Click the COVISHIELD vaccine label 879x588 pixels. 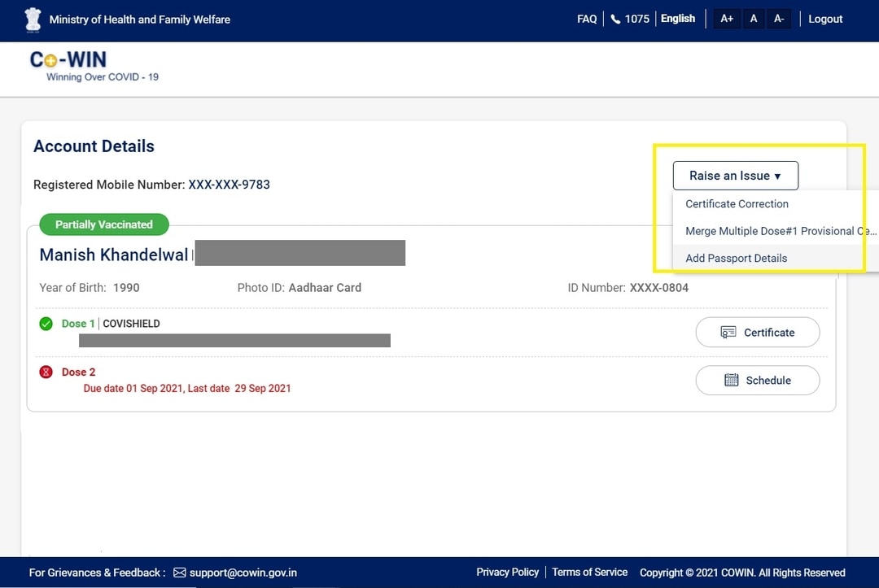[x=131, y=324]
